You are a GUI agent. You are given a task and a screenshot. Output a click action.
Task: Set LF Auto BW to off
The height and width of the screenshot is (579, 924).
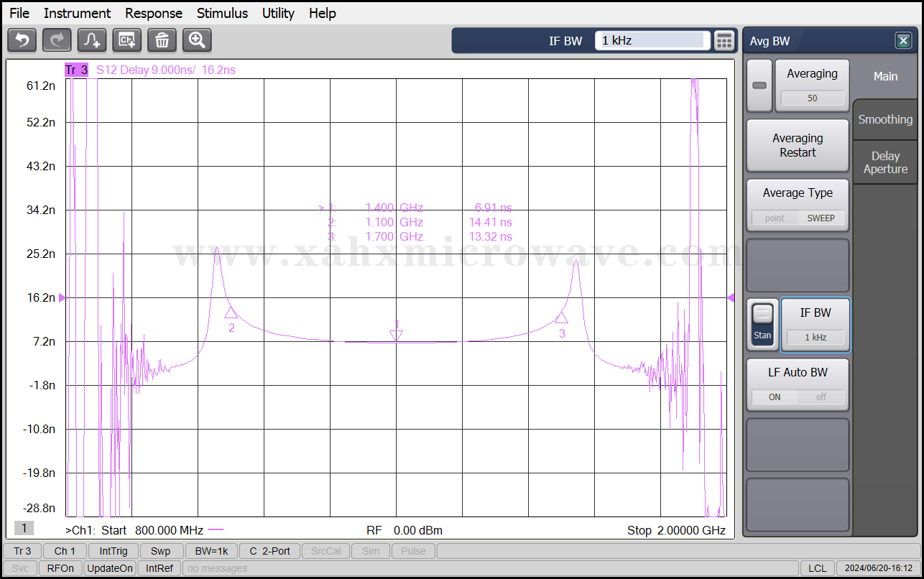[x=821, y=397]
